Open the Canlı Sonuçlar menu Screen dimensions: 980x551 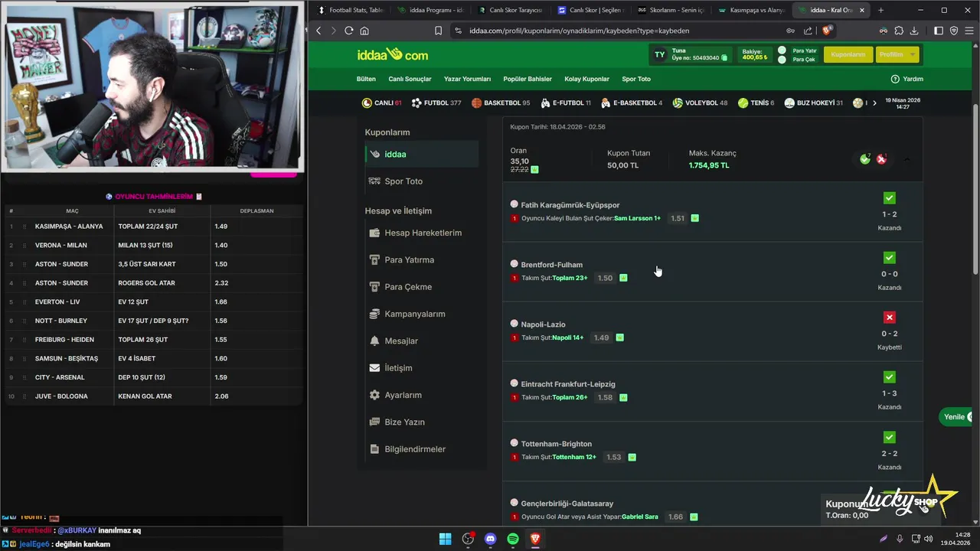coord(410,79)
